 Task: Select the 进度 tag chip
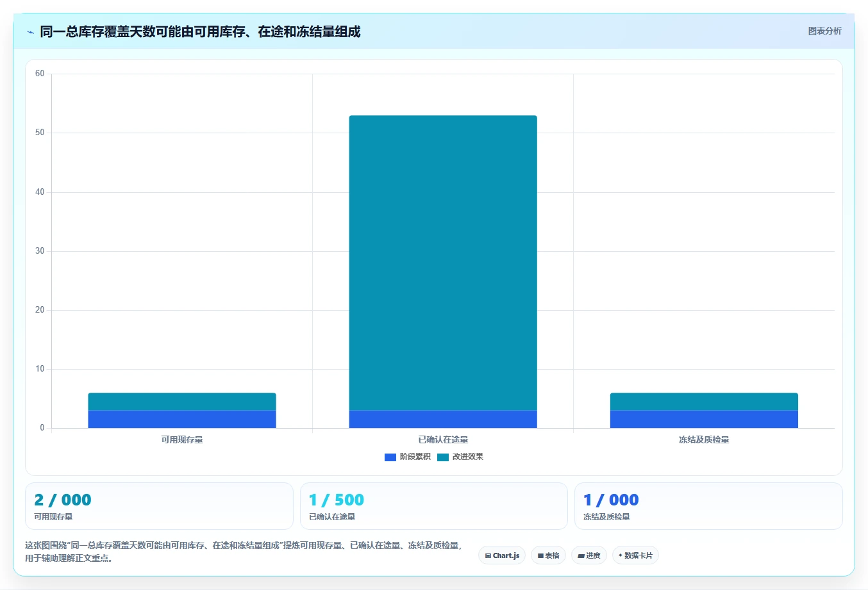coord(589,555)
